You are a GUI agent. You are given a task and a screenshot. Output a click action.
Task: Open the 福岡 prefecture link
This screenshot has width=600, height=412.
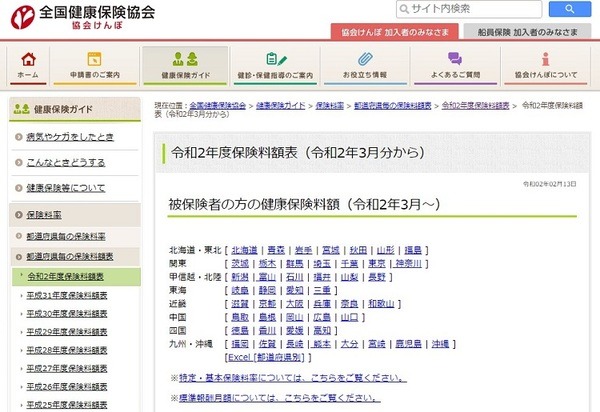point(240,344)
